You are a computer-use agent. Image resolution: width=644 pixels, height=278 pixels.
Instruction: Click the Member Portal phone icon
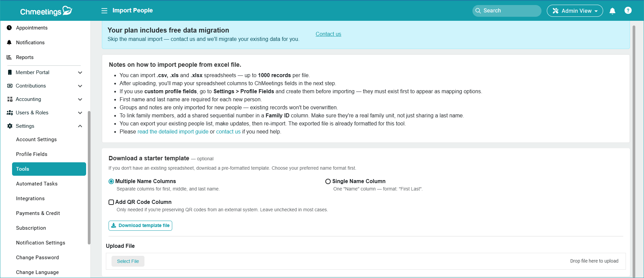tap(10, 72)
